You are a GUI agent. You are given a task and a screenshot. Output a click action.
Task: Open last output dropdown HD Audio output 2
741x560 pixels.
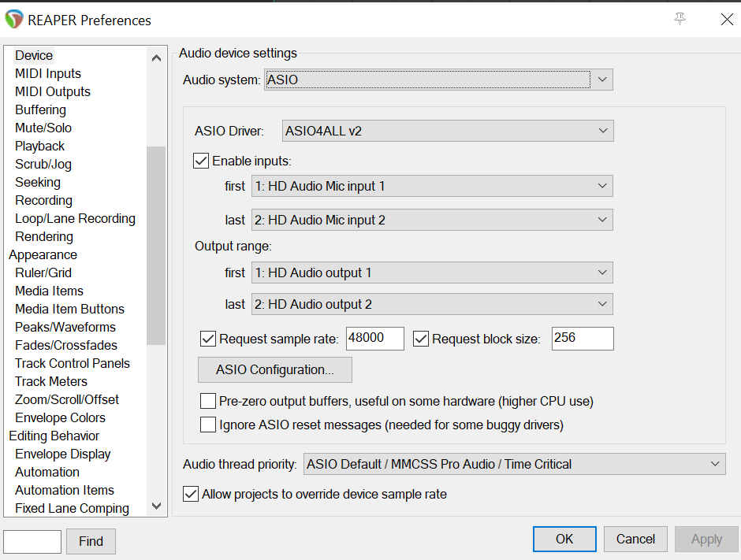pyautogui.click(x=432, y=305)
